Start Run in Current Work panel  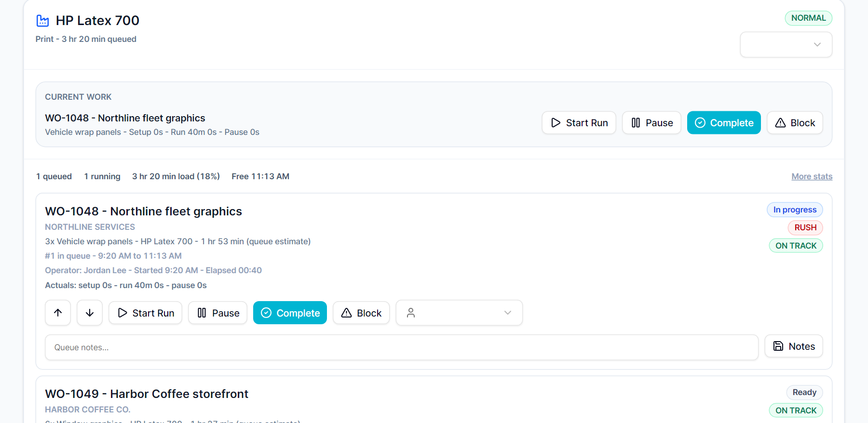579,123
